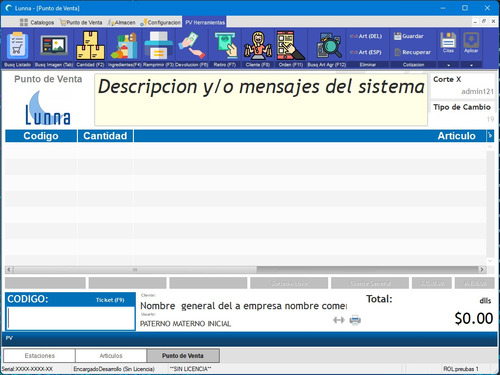This screenshot has height=375, width=500.
Task: Click Art (DEL) delete article
Action: click(366, 36)
